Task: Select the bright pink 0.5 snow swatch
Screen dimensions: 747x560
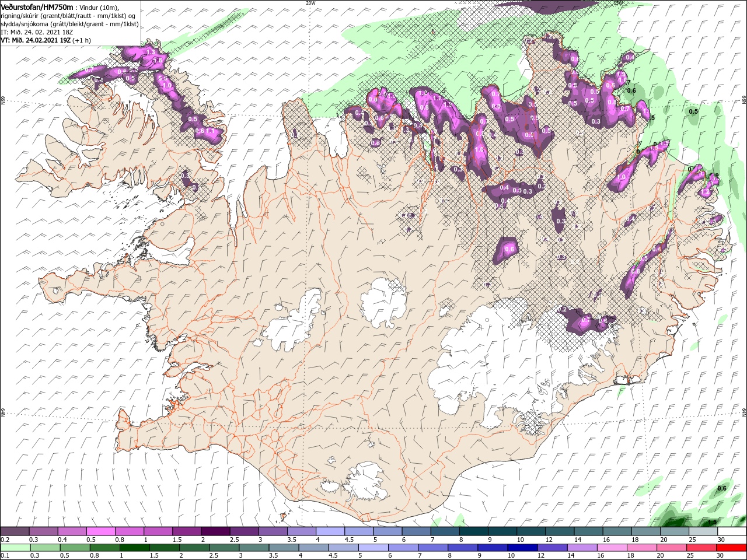Action: (x=100, y=531)
